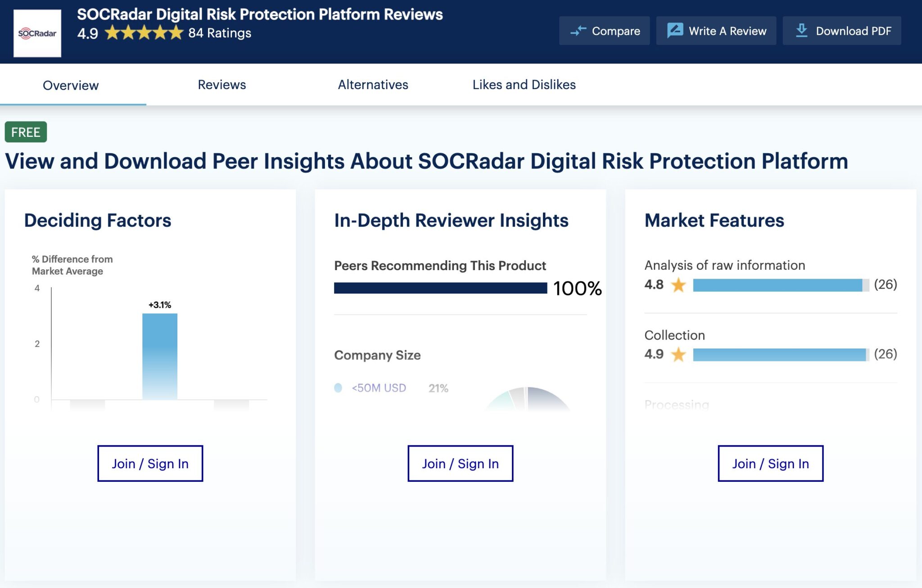The width and height of the screenshot is (922, 588).
Task: Open the Overview tab
Action: pos(71,85)
